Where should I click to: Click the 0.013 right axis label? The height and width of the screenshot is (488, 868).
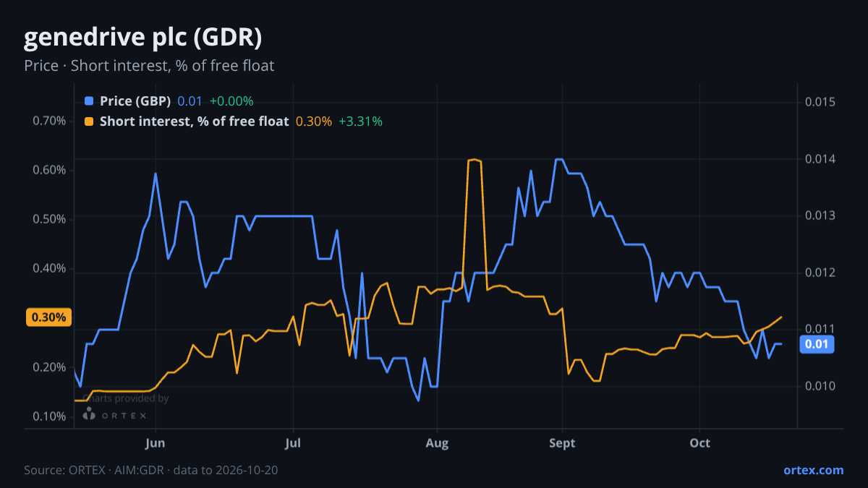(x=820, y=215)
